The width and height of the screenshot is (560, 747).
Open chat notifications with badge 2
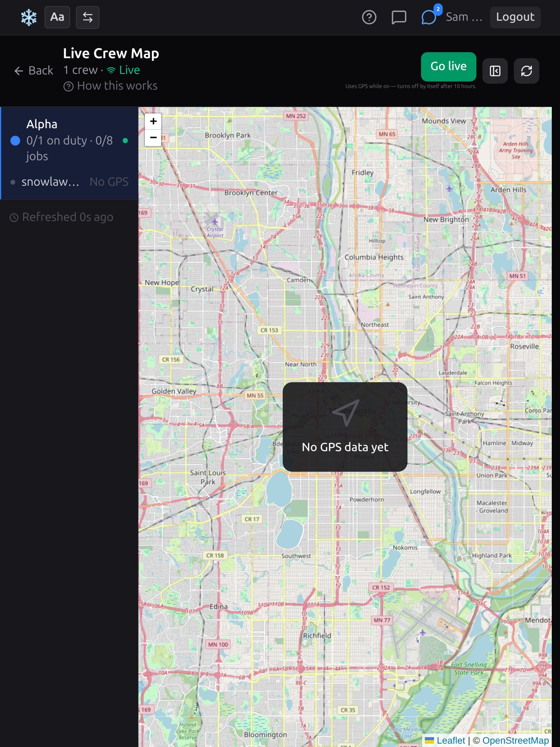[429, 17]
